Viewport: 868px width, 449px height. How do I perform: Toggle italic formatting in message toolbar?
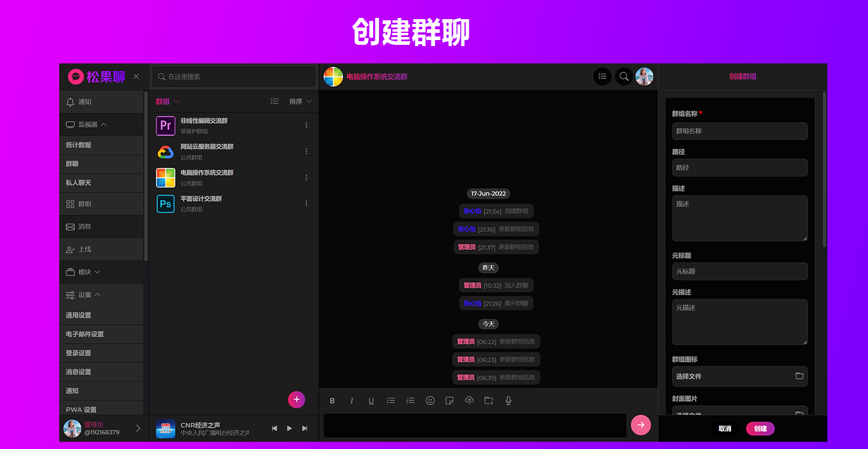352,401
